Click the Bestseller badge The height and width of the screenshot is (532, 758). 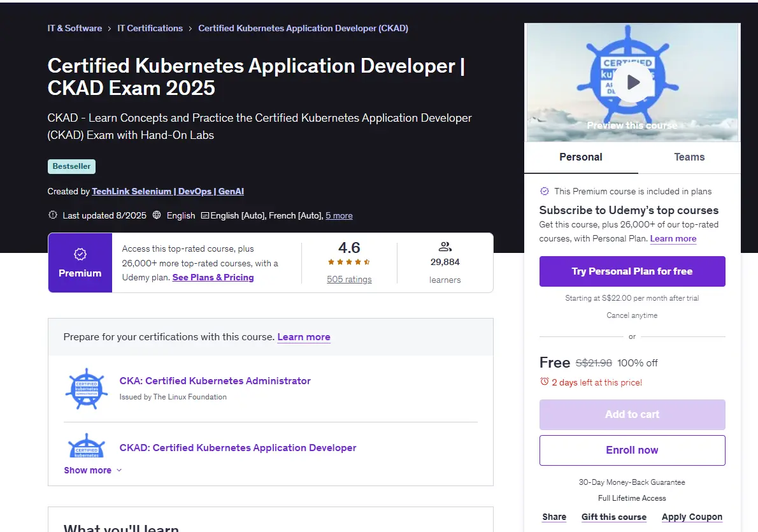71,166
